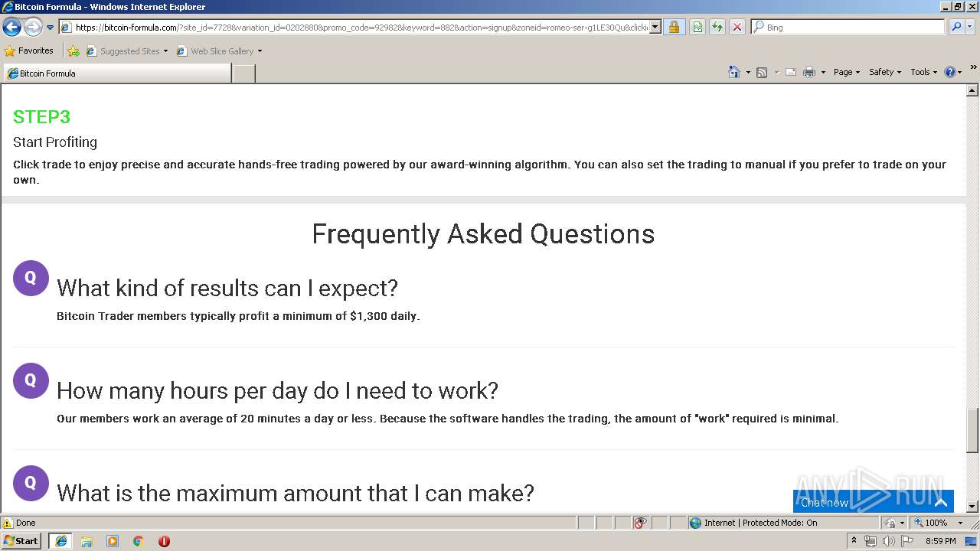The image size is (980, 551).
Task: Show hidden tray icons arrow
Action: pos(854,541)
